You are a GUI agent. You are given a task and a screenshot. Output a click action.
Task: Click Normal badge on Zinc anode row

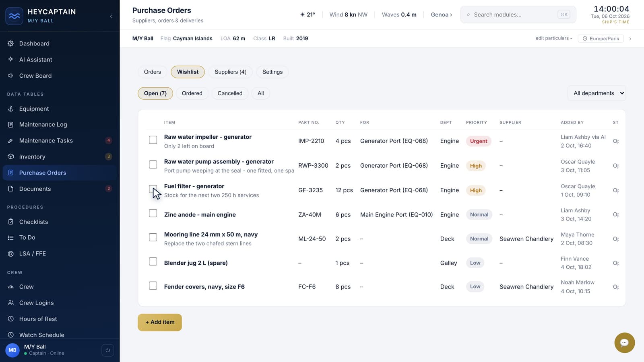tap(479, 215)
